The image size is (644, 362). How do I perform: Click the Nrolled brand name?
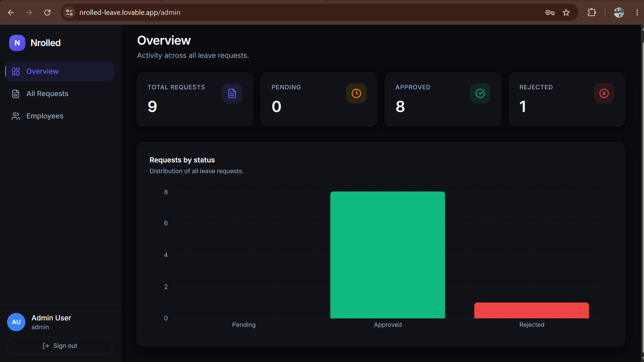46,43
